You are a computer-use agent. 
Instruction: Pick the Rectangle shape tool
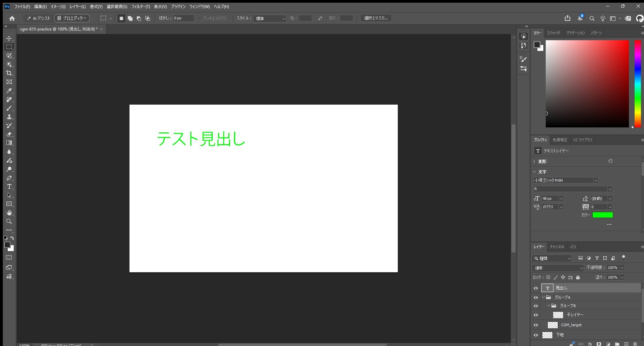pyautogui.click(x=9, y=204)
